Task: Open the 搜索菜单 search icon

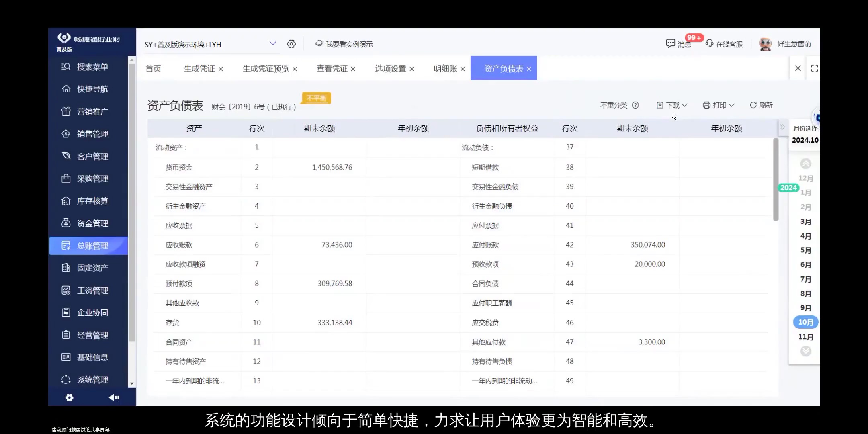Action: (x=66, y=67)
